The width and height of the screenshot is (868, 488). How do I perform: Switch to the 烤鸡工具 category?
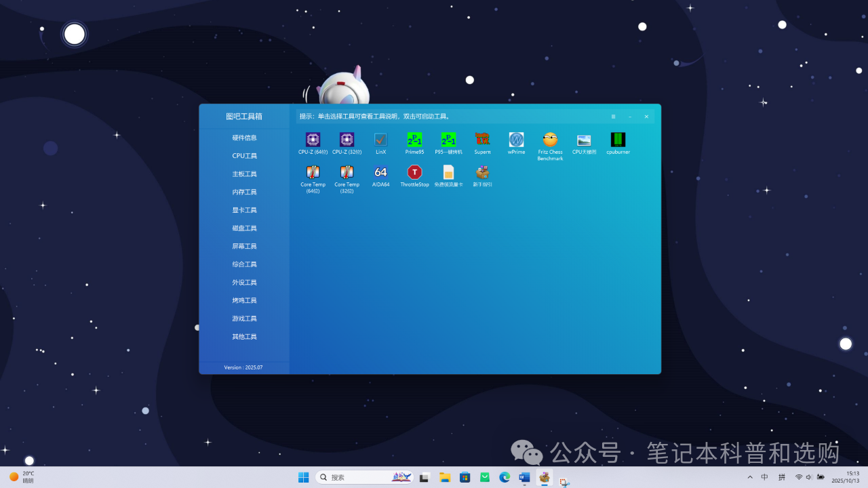[244, 300]
